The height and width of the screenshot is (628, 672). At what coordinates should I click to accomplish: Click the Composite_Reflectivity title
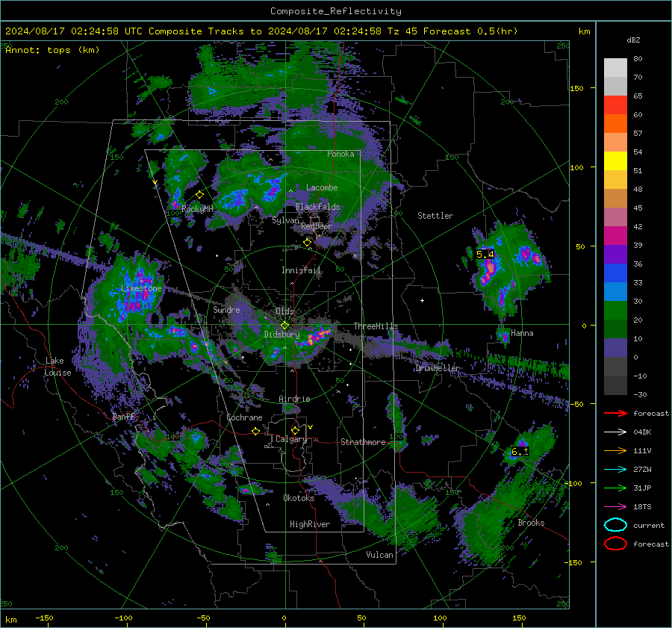336,11
